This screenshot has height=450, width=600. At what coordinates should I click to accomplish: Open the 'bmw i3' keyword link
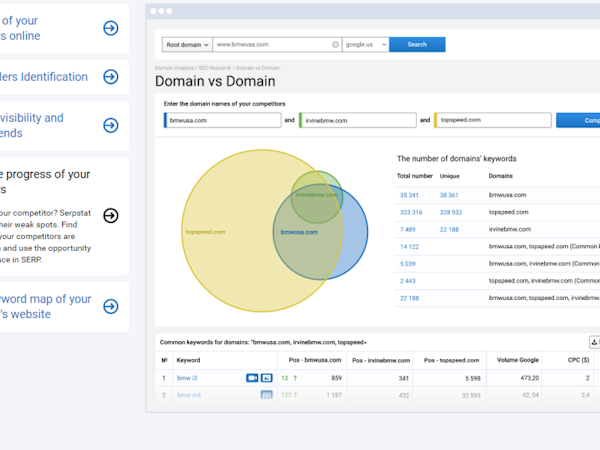click(x=187, y=378)
